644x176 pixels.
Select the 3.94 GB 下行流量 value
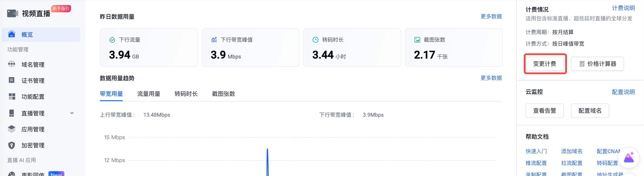pos(124,55)
